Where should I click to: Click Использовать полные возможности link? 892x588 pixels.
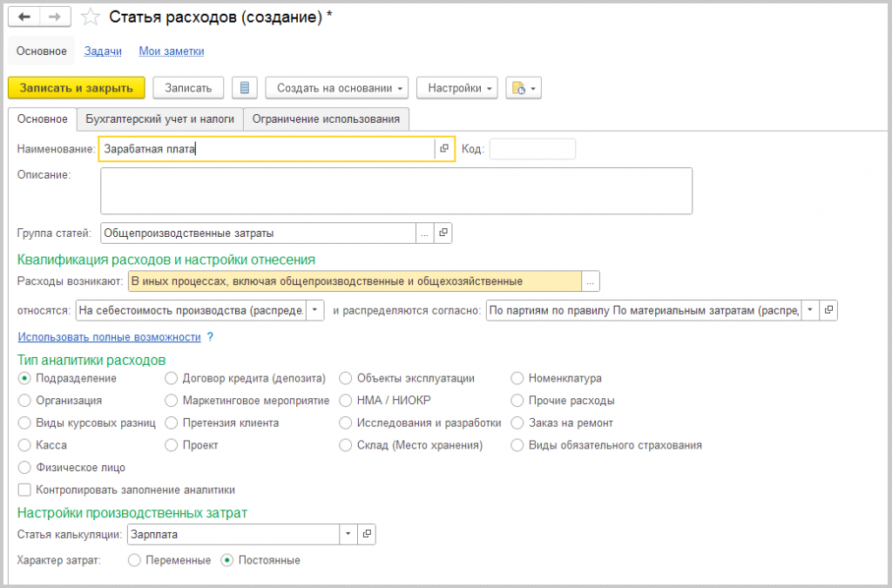pos(109,337)
